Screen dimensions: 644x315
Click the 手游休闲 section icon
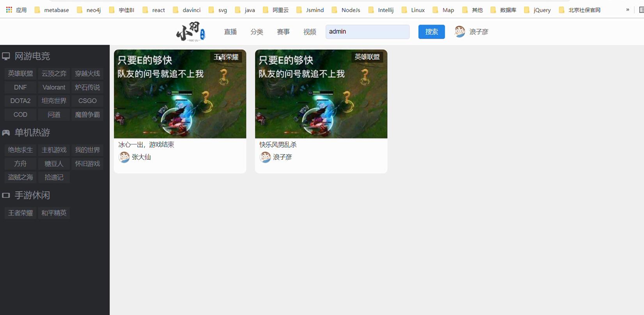tap(6, 195)
